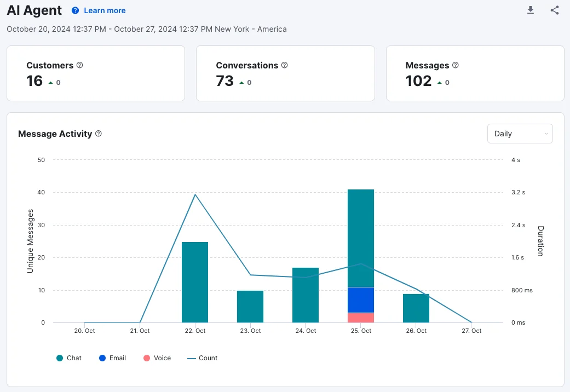Click the 23. Oct Chat bar
This screenshot has height=392, width=570.
tap(250, 307)
